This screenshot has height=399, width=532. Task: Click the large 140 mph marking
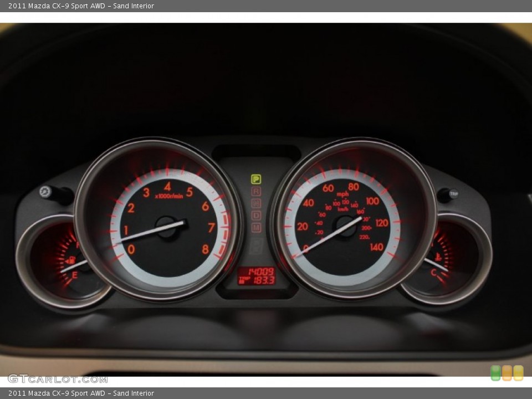377,247
